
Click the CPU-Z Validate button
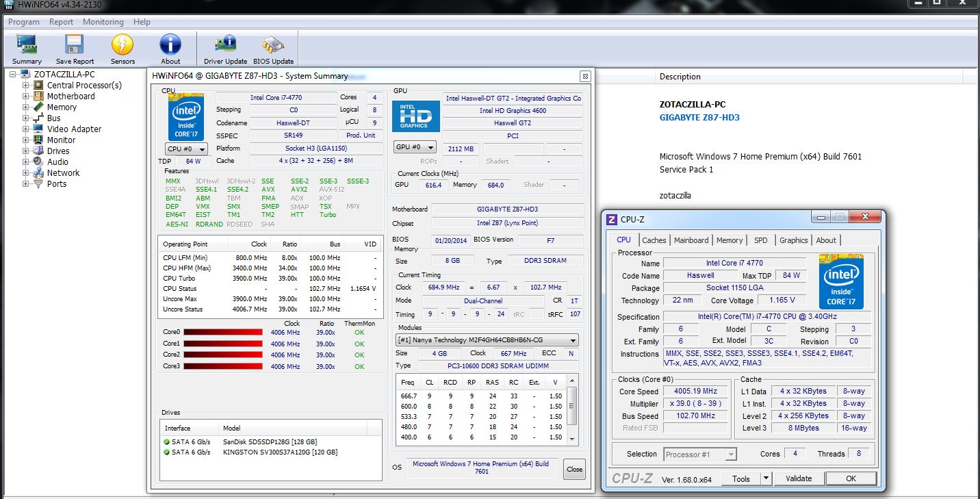pos(799,478)
